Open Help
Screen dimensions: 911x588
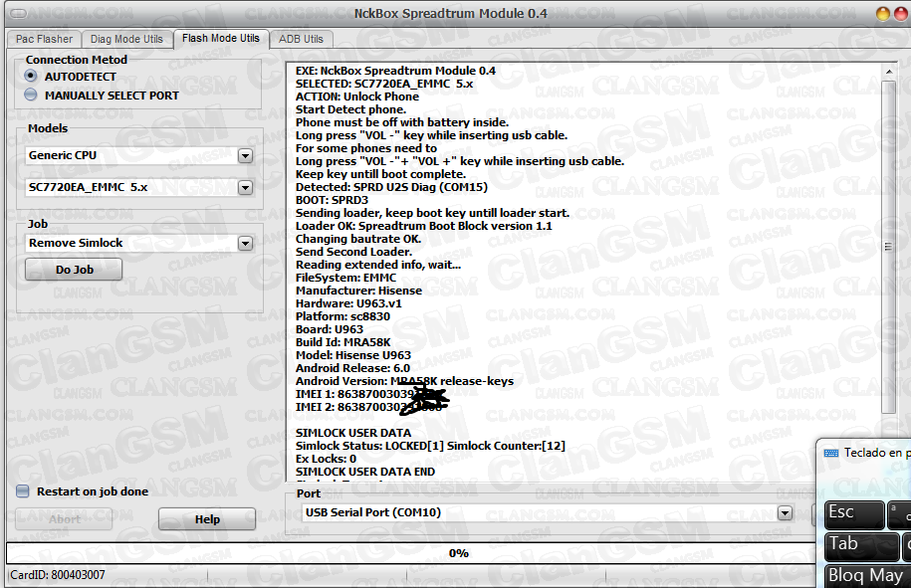[207, 519]
